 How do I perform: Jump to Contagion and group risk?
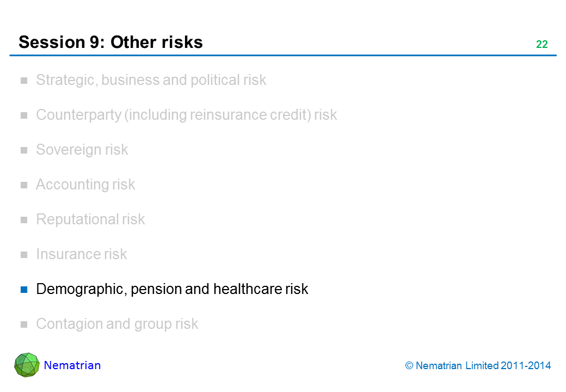pos(117,324)
